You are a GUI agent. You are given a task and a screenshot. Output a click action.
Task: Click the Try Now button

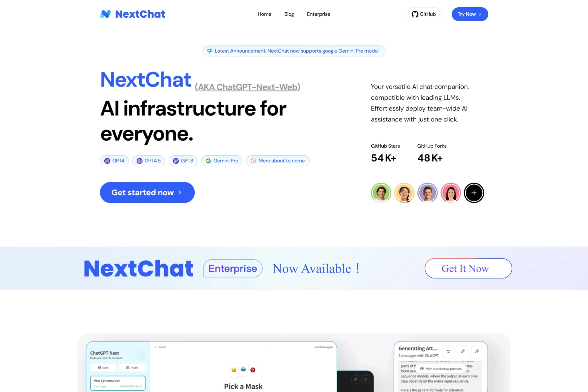470,14
